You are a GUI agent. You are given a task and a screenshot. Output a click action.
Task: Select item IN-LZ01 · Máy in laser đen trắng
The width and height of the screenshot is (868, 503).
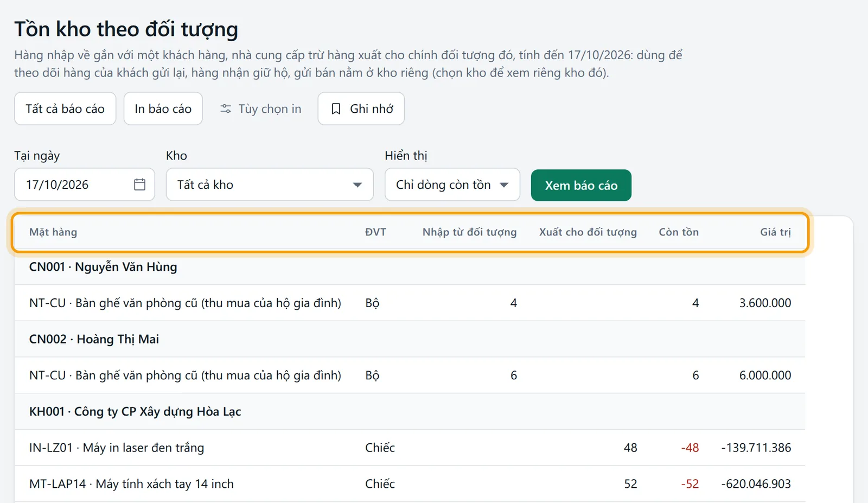(117, 448)
